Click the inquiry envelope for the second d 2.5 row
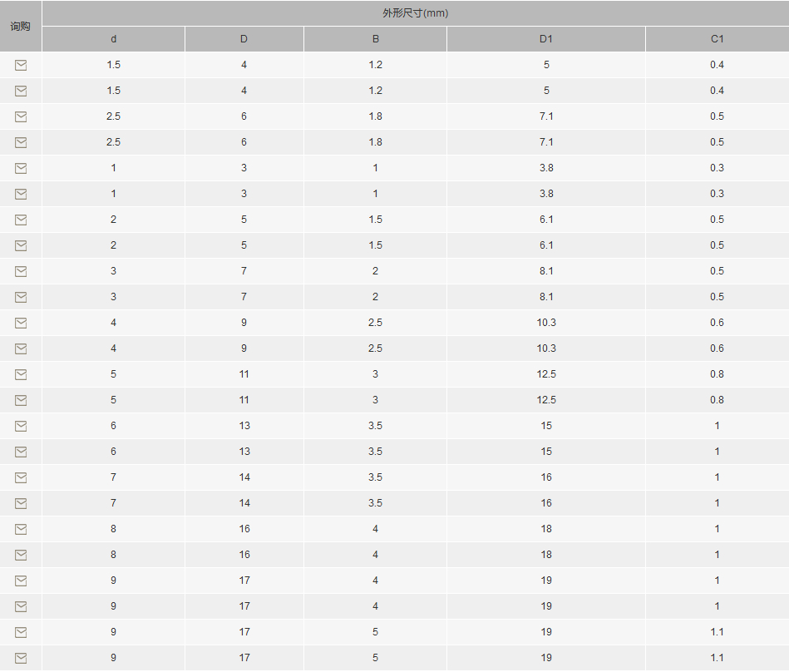 (x=21, y=142)
